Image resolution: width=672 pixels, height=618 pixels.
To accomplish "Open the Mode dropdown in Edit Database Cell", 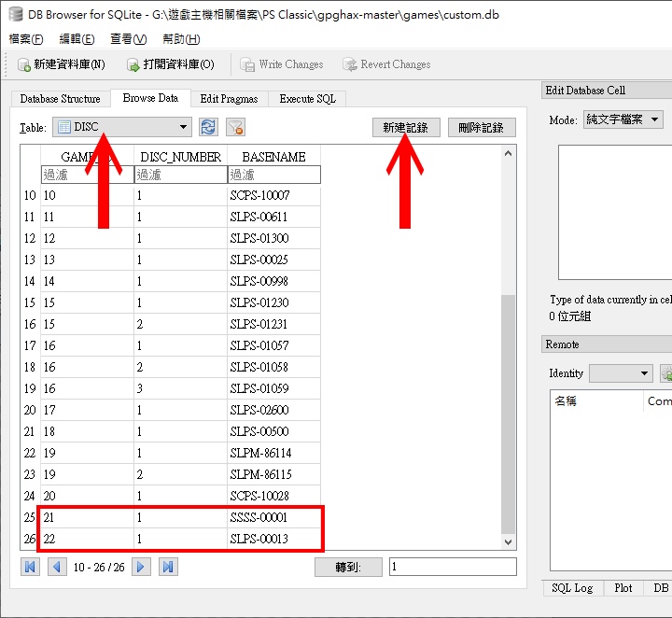I will tap(623, 119).
